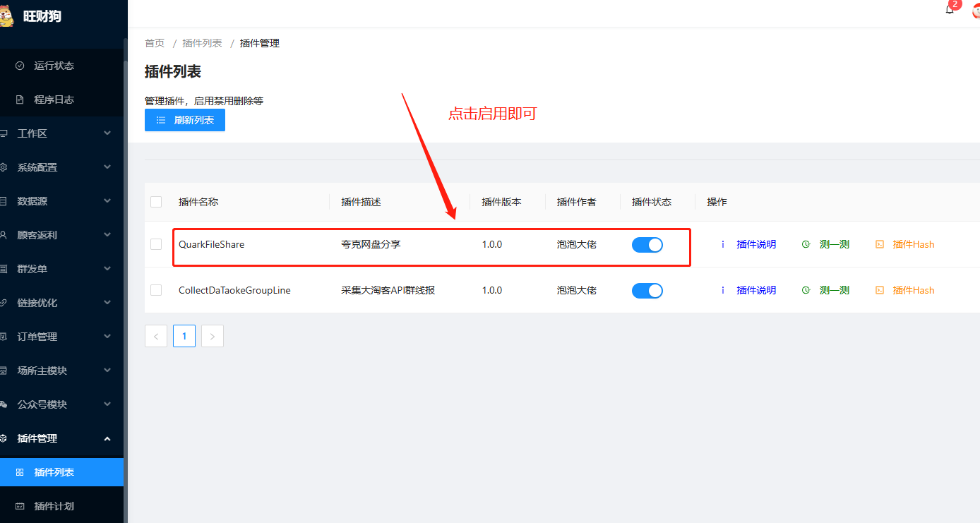Click the user avatar in the top right
This screenshot has height=523, width=980.
(975, 10)
